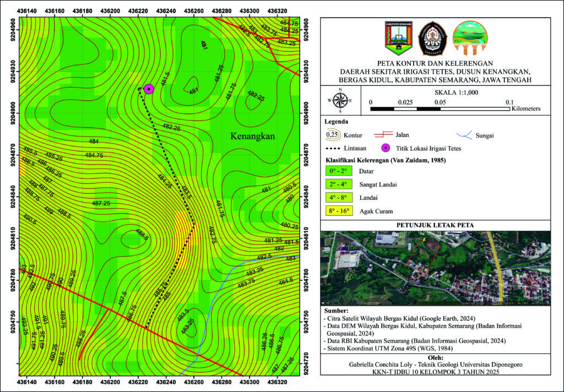Click the "Legenda" heading
The width and height of the screenshot is (564, 392).
pyautogui.click(x=337, y=122)
